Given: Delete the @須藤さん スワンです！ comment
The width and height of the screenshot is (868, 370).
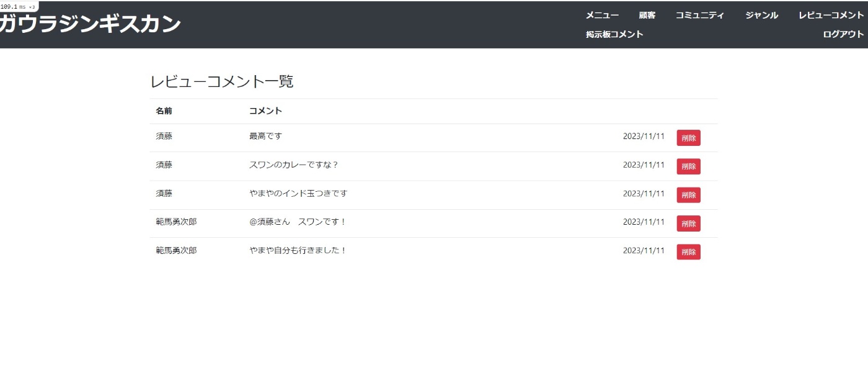Looking at the screenshot, I should tap(688, 223).
